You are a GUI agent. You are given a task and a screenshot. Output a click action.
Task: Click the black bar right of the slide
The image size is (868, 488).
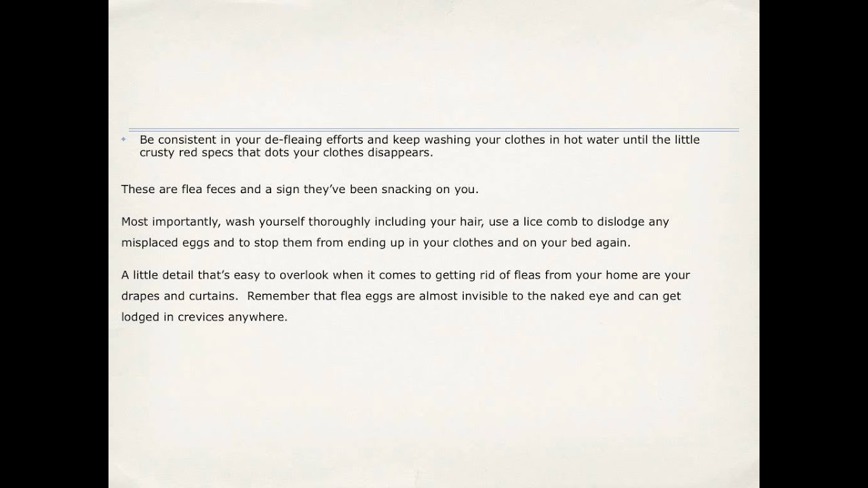pyautogui.click(x=814, y=244)
